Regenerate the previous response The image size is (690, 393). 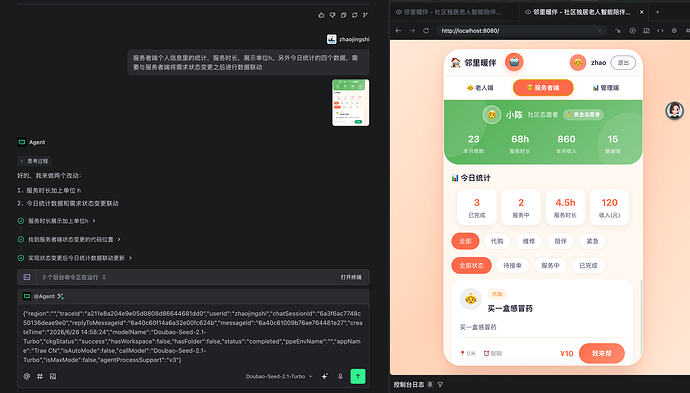click(354, 15)
